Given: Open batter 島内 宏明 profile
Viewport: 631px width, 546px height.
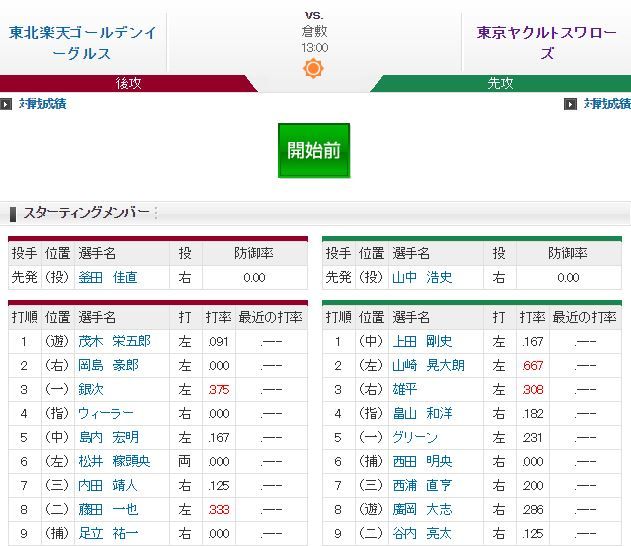Looking at the screenshot, I should coord(109,437).
